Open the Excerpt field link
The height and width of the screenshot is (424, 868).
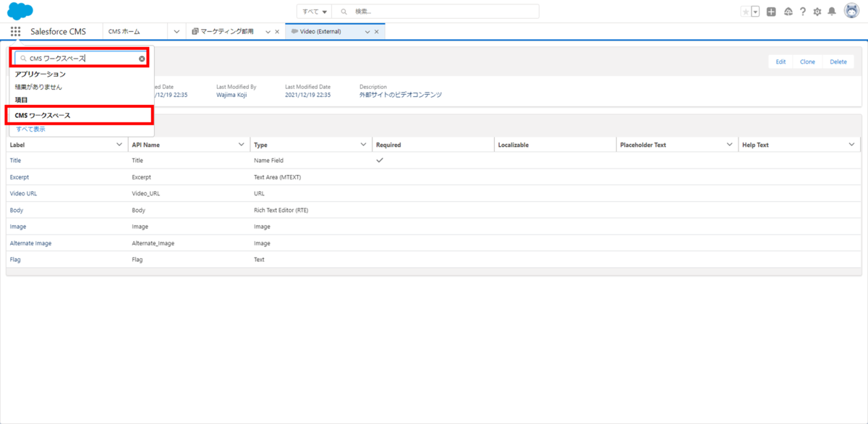pyautogui.click(x=20, y=177)
